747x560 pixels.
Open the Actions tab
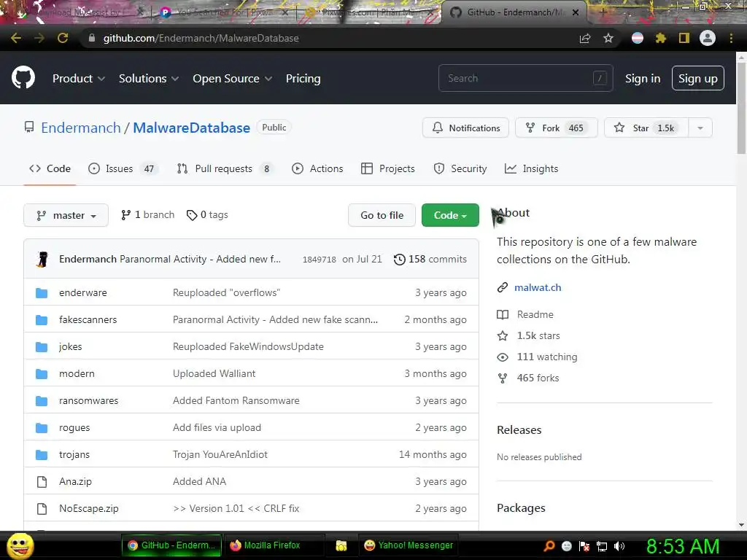(317, 168)
